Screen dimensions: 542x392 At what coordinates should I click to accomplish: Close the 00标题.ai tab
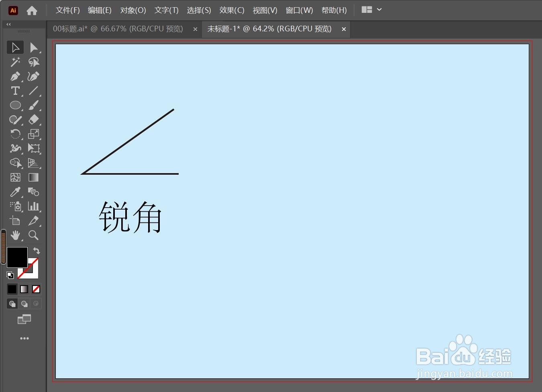(195, 29)
